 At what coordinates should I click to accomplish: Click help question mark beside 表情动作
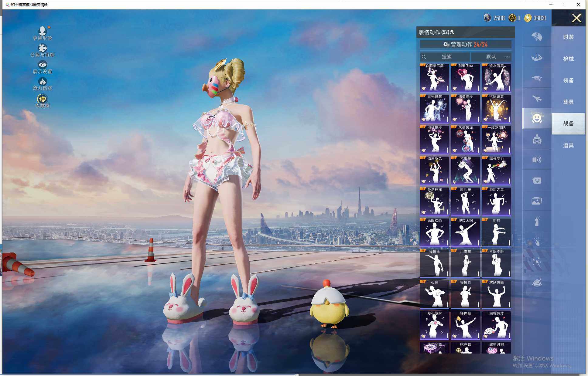tap(452, 32)
